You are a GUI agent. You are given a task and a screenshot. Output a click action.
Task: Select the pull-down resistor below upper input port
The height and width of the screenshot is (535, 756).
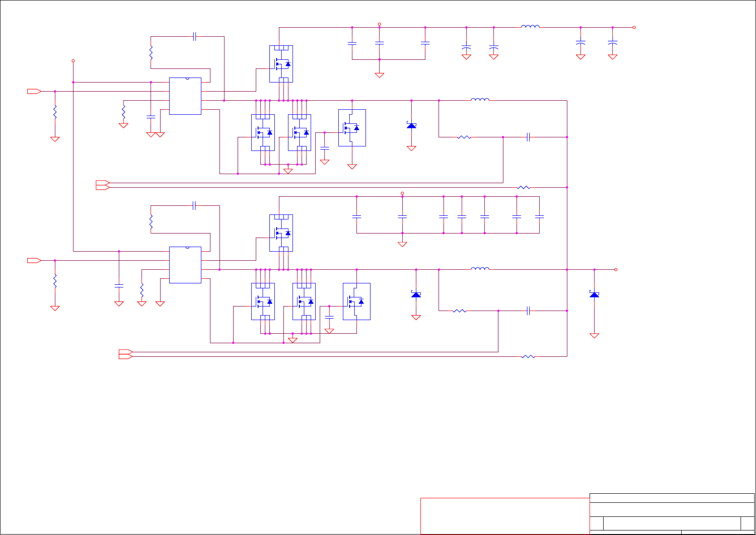pos(55,112)
